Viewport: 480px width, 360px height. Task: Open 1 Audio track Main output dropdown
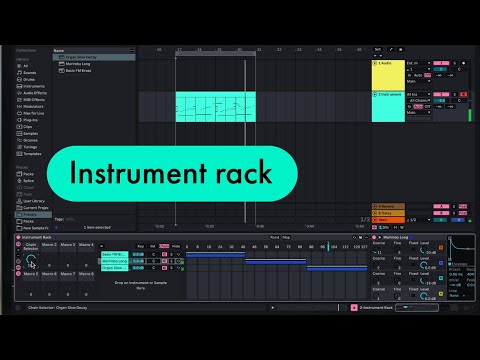coord(419,81)
